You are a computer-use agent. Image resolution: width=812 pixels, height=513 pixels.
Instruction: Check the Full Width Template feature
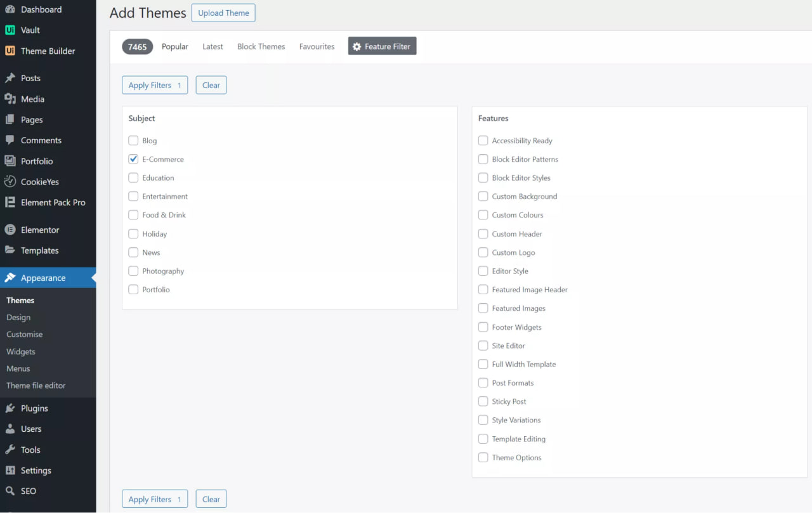[483, 364]
